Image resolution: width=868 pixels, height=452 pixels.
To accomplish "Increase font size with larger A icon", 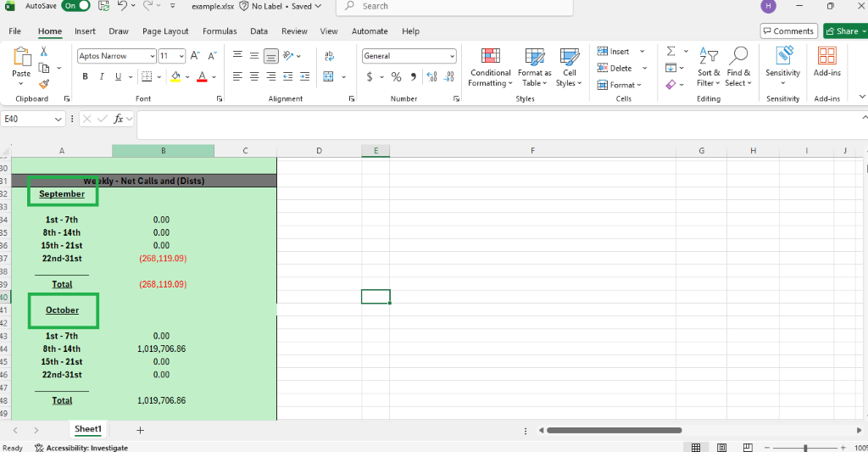I will tap(195, 55).
